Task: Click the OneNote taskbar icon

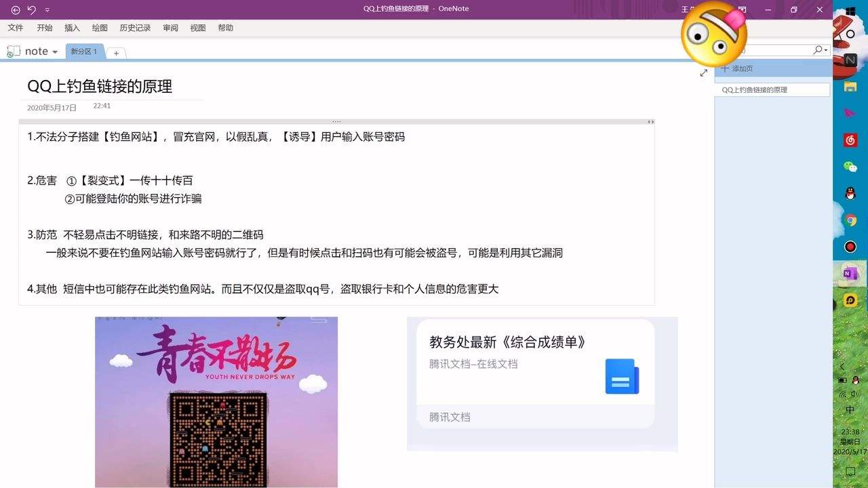Action: tap(850, 273)
